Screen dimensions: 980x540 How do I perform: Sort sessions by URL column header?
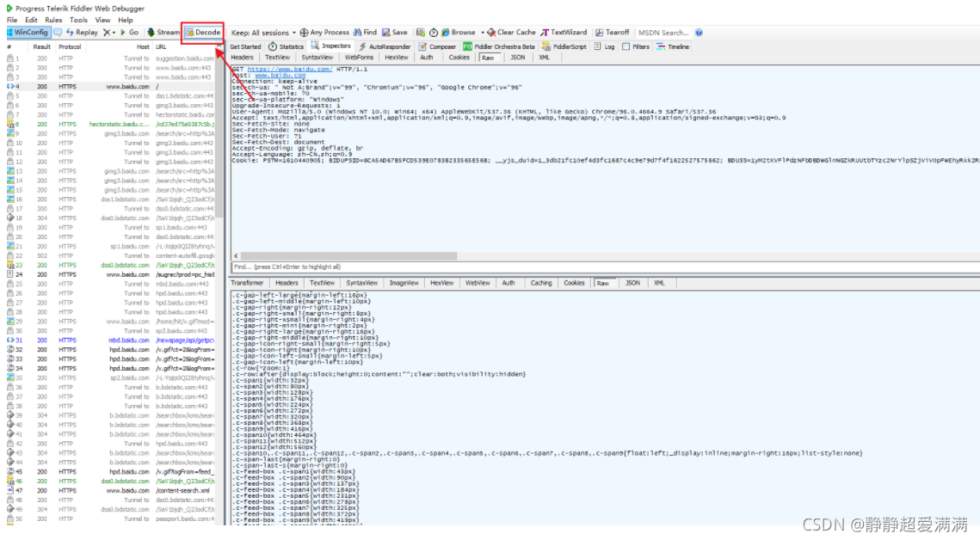(x=161, y=46)
